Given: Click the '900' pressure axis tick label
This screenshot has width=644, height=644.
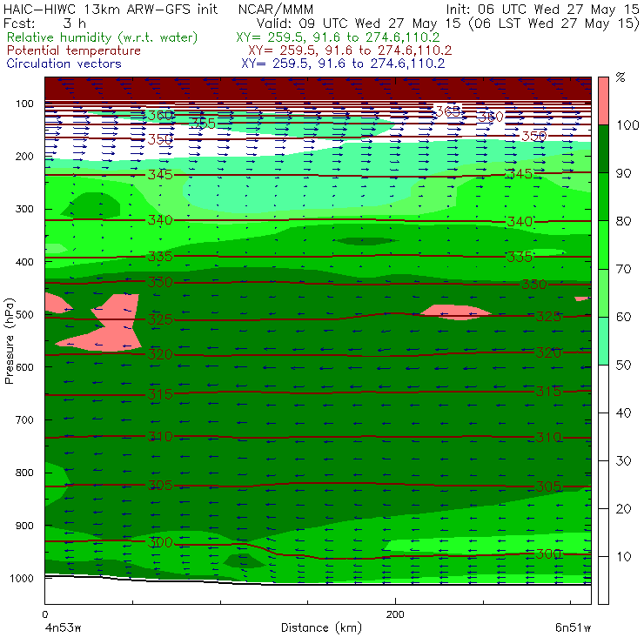Looking at the screenshot, I should (x=24, y=526).
